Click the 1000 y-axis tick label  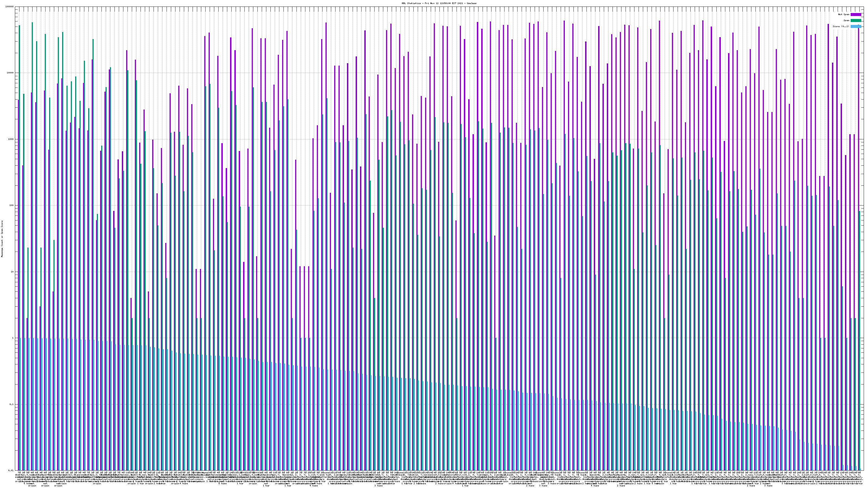click(11, 139)
